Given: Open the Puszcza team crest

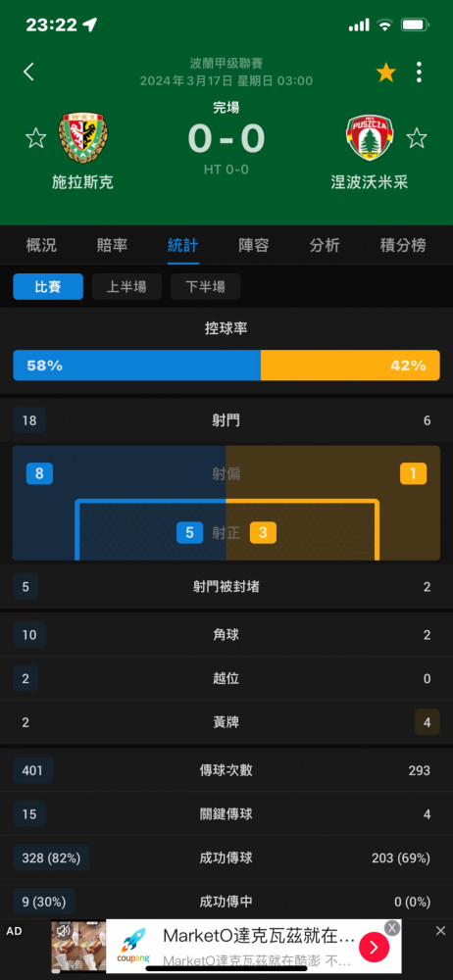Looking at the screenshot, I should 369,137.
